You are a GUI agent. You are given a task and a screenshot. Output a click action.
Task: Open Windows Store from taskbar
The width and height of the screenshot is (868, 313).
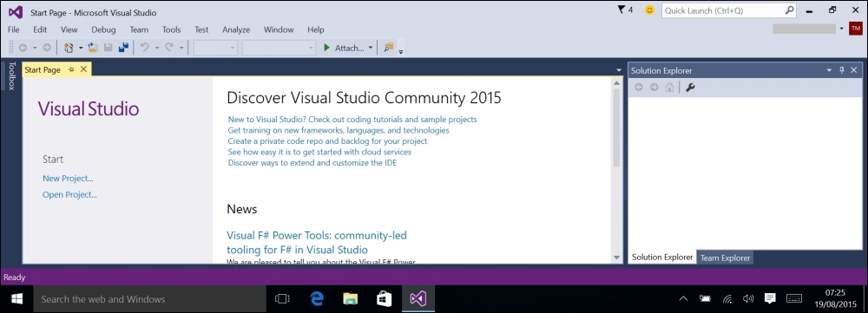[x=385, y=299]
